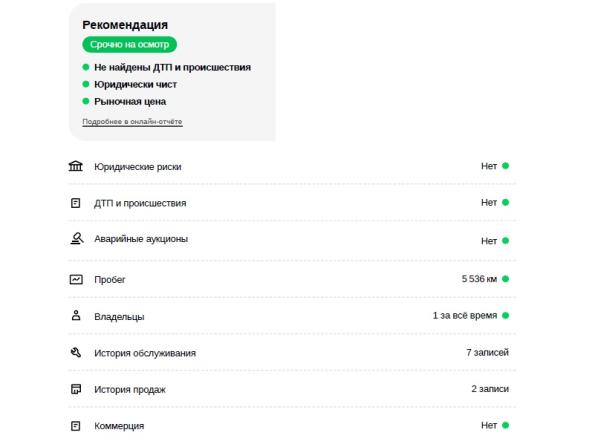Click the document icon next to Коммерция
The height and width of the screenshot is (447, 598).
click(76, 426)
